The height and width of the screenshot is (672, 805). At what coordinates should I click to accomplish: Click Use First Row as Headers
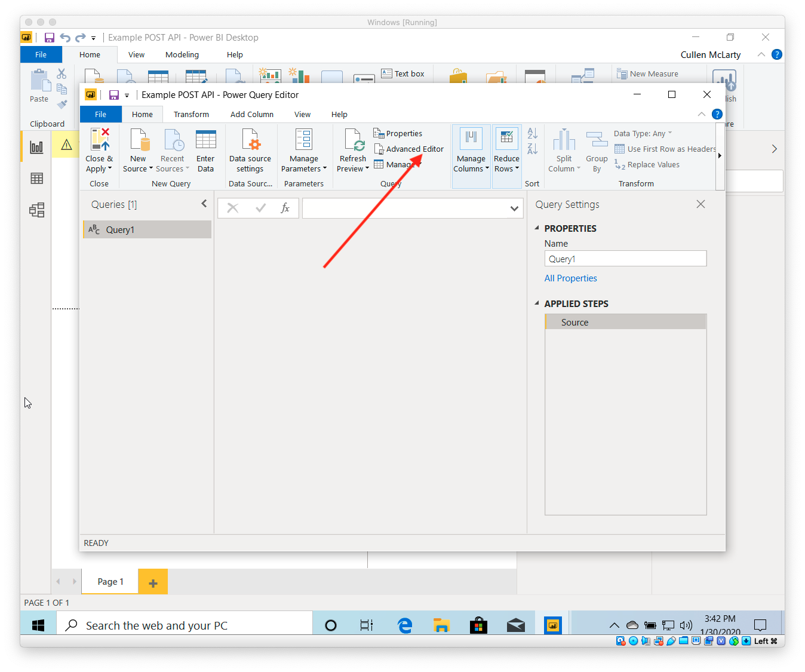tap(665, 149)
